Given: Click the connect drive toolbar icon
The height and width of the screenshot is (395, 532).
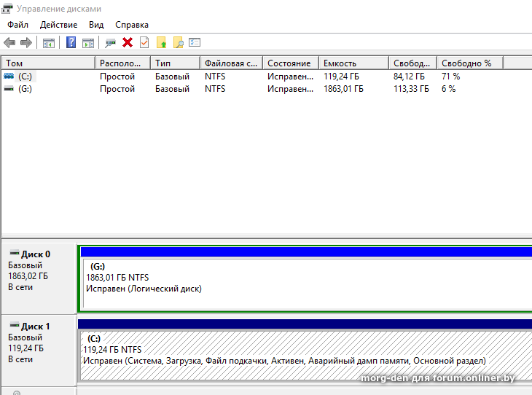Looking at the screenshot, I should pos(111,43).
